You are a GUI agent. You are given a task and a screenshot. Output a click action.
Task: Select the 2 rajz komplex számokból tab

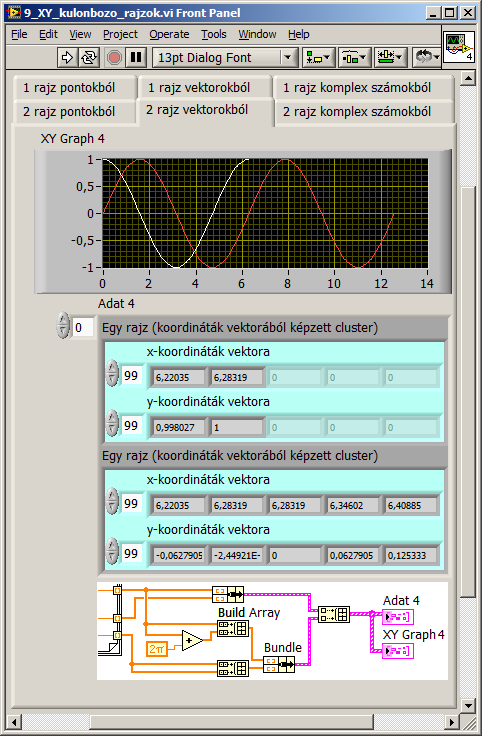[357, 112]
